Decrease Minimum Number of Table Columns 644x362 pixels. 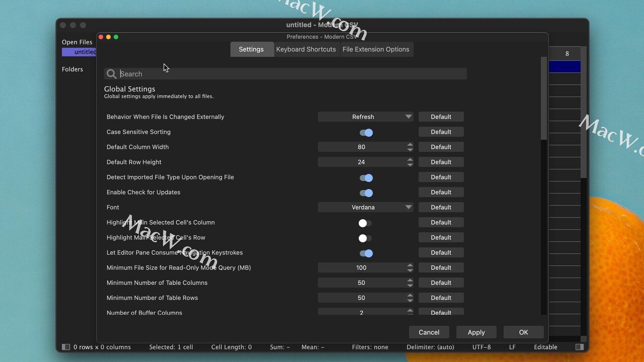[410, 285]
